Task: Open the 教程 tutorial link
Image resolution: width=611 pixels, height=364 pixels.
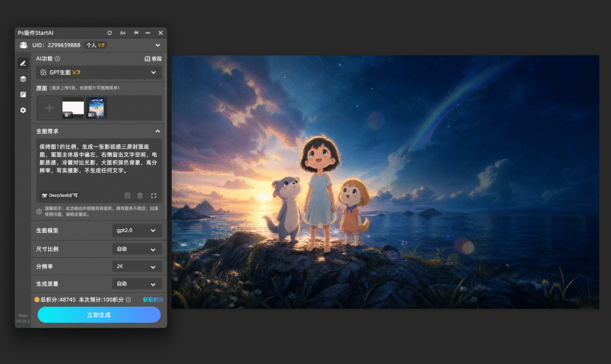Action: click(153, 58)
